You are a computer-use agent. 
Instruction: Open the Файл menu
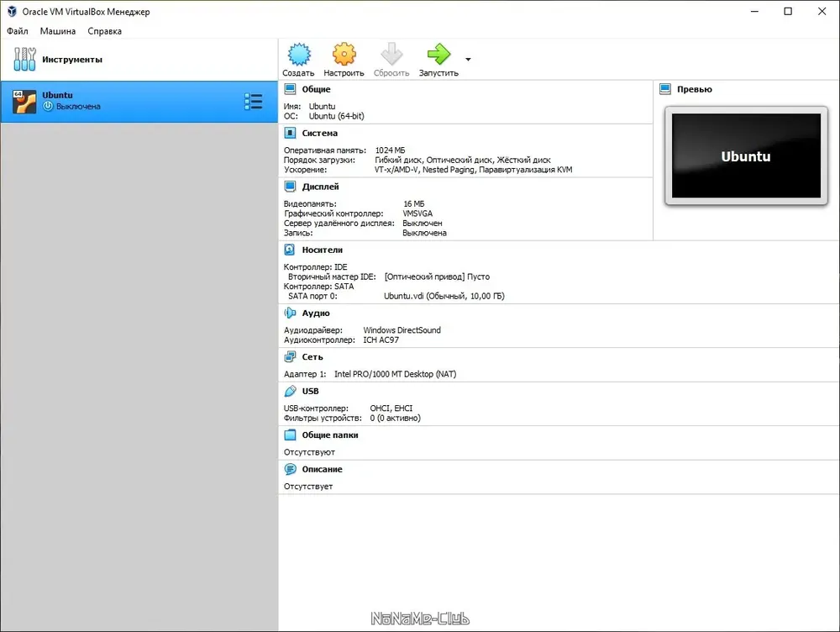17,31
